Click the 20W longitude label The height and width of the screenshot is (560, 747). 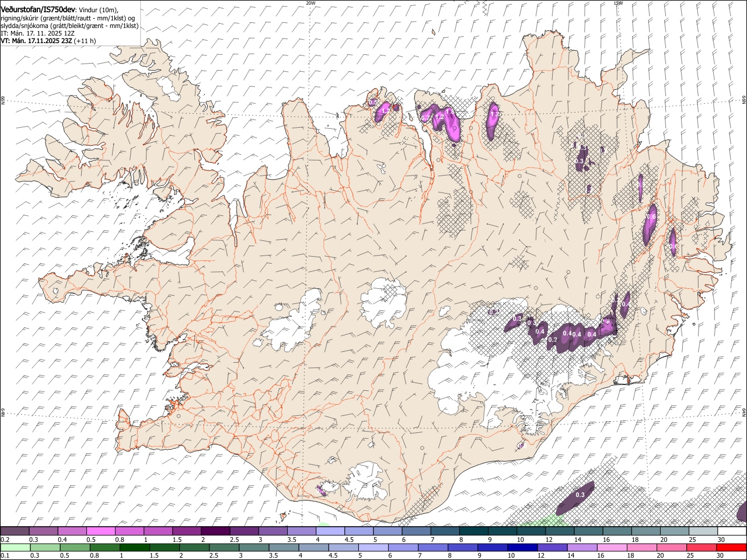click(310, 3)
